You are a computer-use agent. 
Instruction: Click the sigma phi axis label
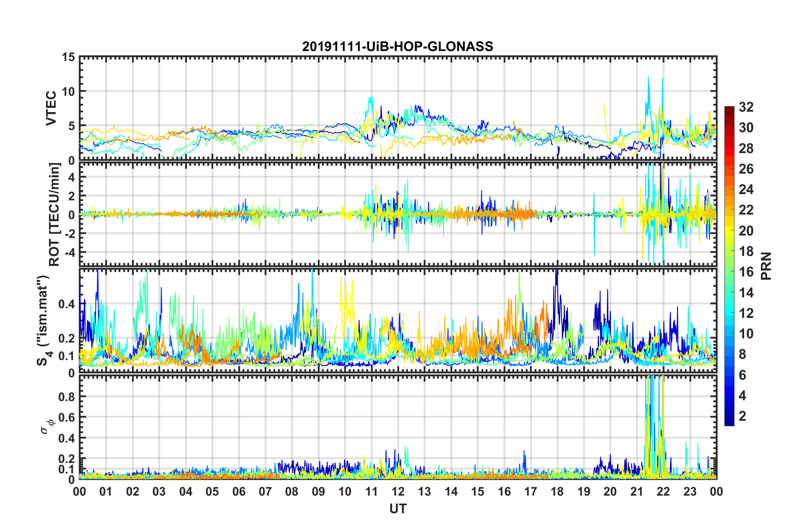[x=47, y=426]
